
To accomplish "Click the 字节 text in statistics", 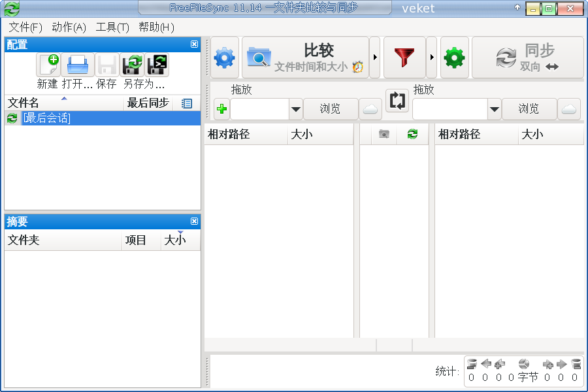I will pos(528,377).
